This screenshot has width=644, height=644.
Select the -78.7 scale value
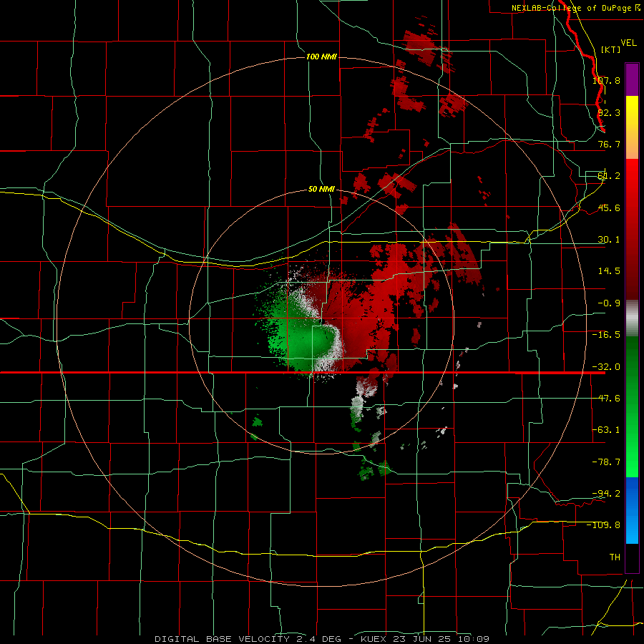point(606,462)
